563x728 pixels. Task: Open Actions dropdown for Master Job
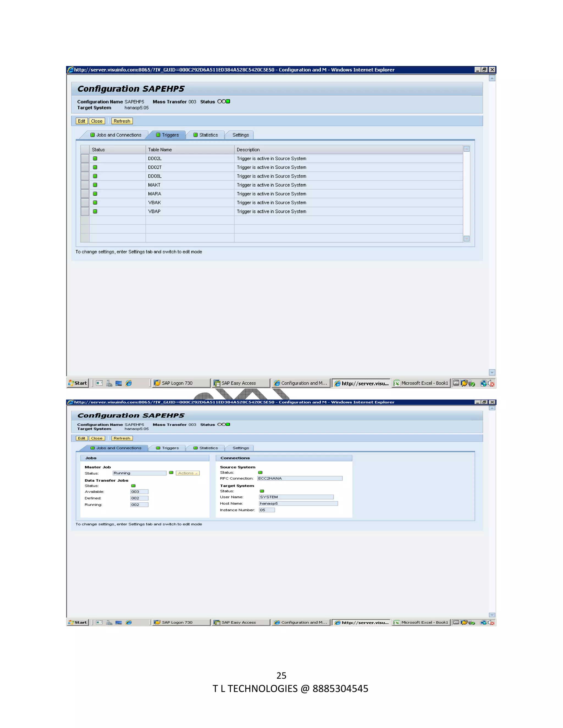point(187,473)
